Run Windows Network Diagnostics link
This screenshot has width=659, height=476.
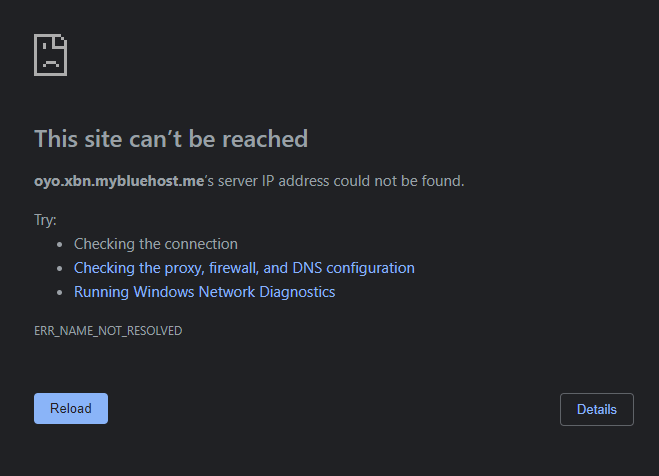coord(205,292)
